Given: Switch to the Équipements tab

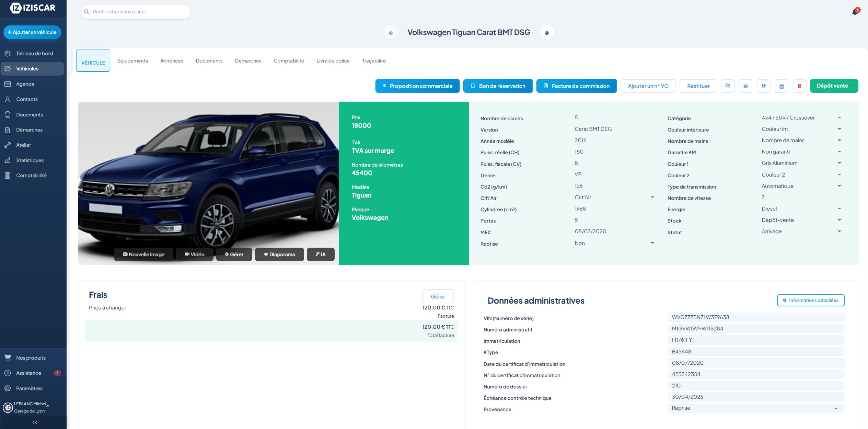Looking at the screenshot, I should pyautogui.click(x=132, y=61).
